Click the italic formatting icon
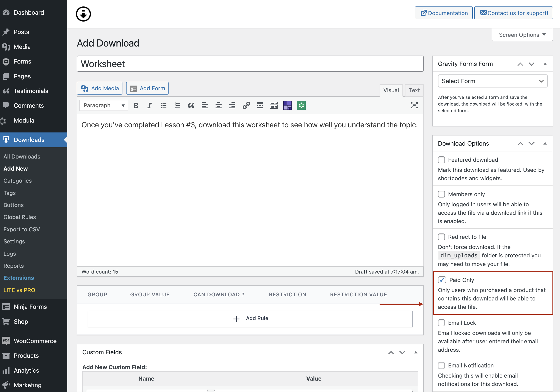 (x=149, y=105)
